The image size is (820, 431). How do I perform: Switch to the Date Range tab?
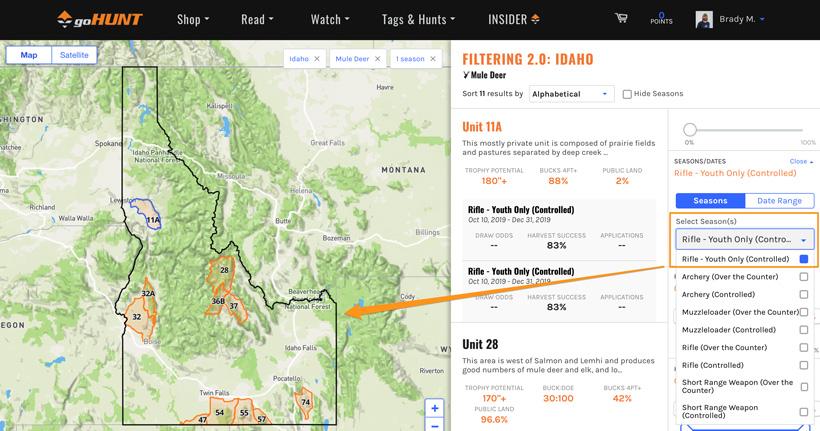780,201
